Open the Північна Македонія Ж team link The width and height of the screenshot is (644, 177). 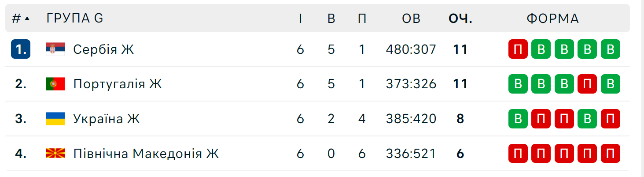146,154
